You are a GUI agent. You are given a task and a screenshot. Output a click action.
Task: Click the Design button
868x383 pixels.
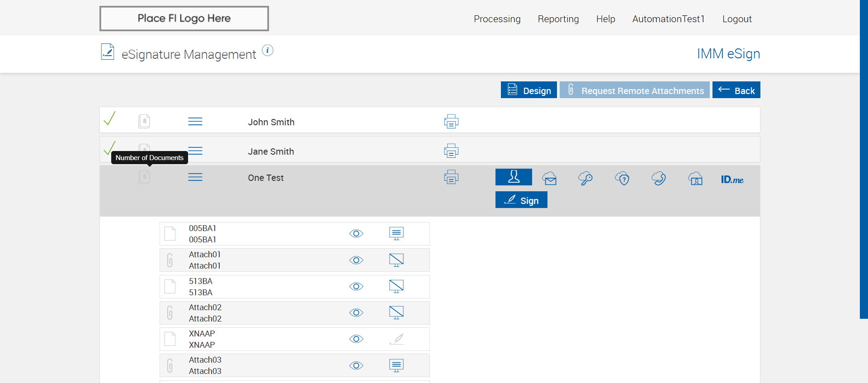click(x=529, y=90)
